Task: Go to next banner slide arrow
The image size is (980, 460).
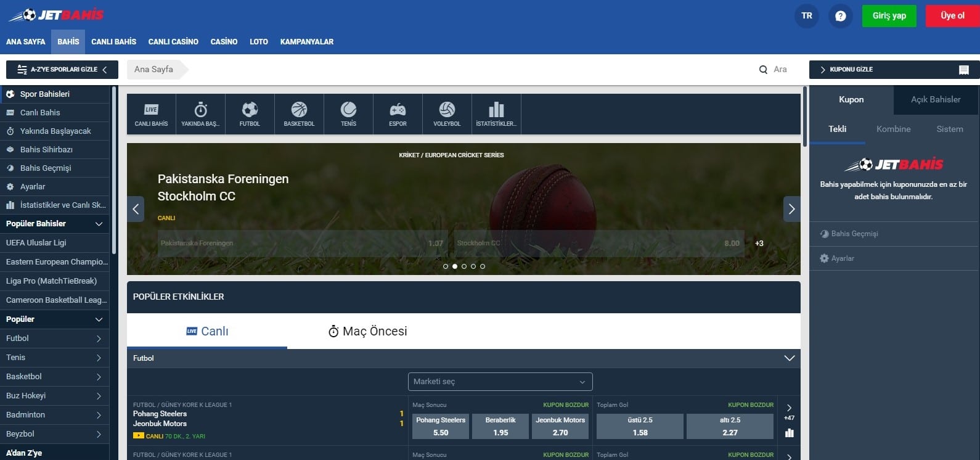Action: pyautogui.click(x=791, y=209)
